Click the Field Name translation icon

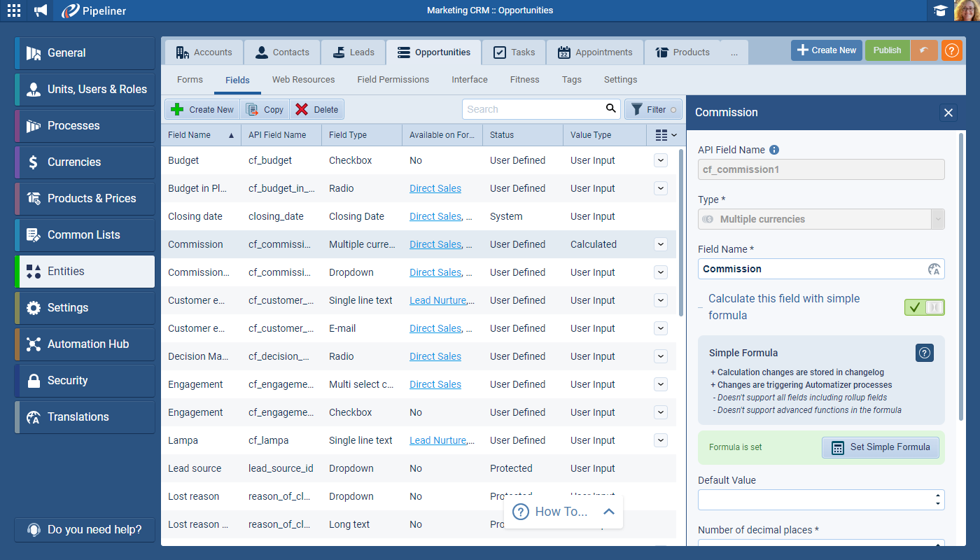pos(933,269)
